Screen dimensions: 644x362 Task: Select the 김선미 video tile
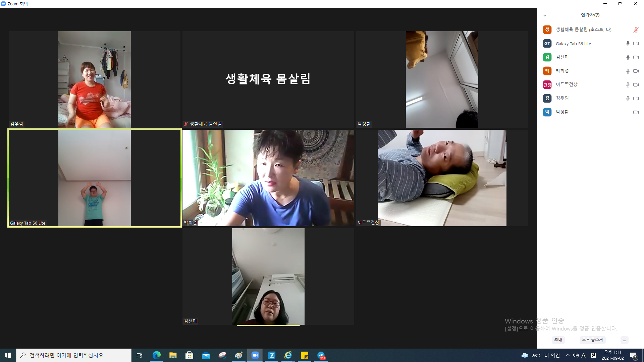(268, 277)
